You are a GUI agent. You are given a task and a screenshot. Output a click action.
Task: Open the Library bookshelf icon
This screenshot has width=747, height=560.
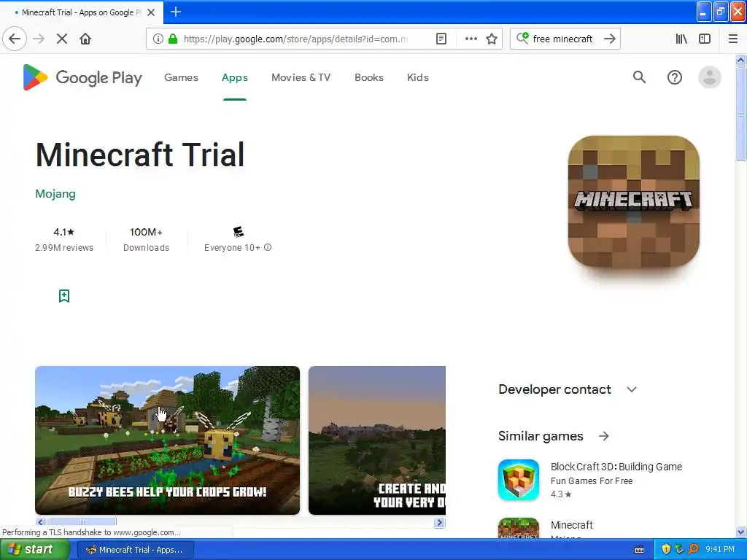pyautogui.click(x=681, y=39)
